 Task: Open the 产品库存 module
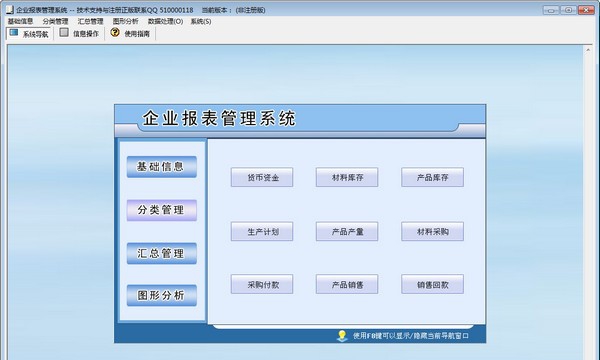(432, 177)
